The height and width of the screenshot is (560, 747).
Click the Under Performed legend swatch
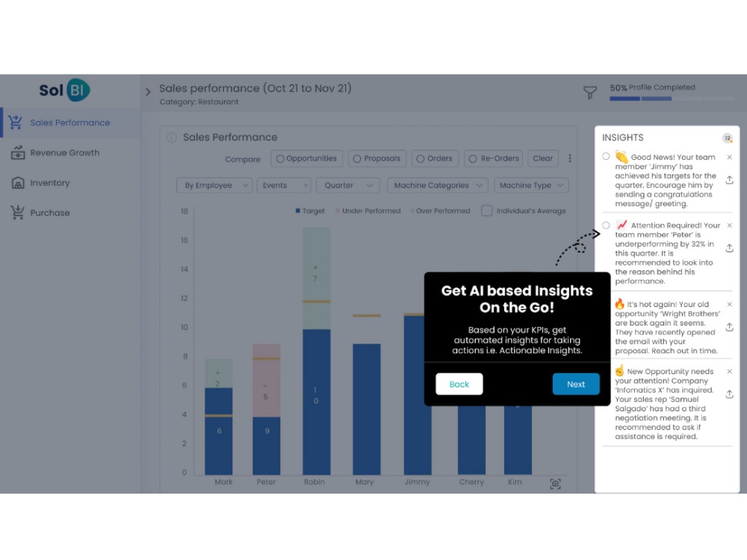click(338, 211)
